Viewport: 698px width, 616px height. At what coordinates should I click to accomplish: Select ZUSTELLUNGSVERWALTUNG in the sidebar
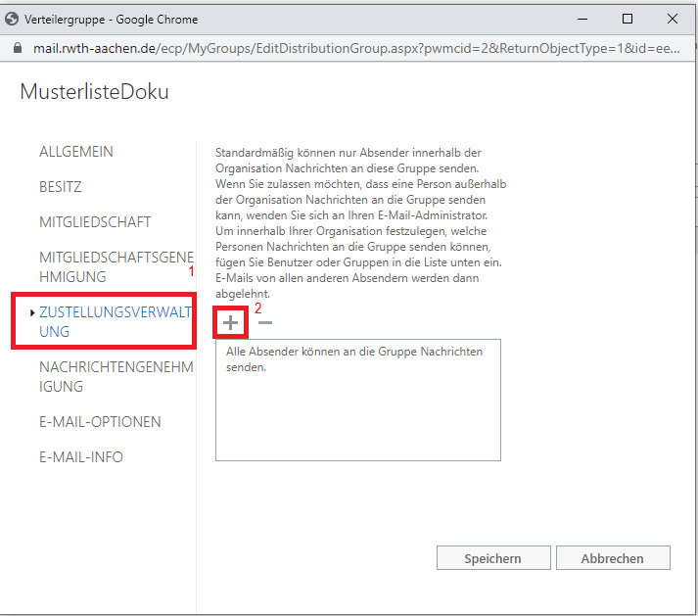pyautogui.click(x=116, y=322)
